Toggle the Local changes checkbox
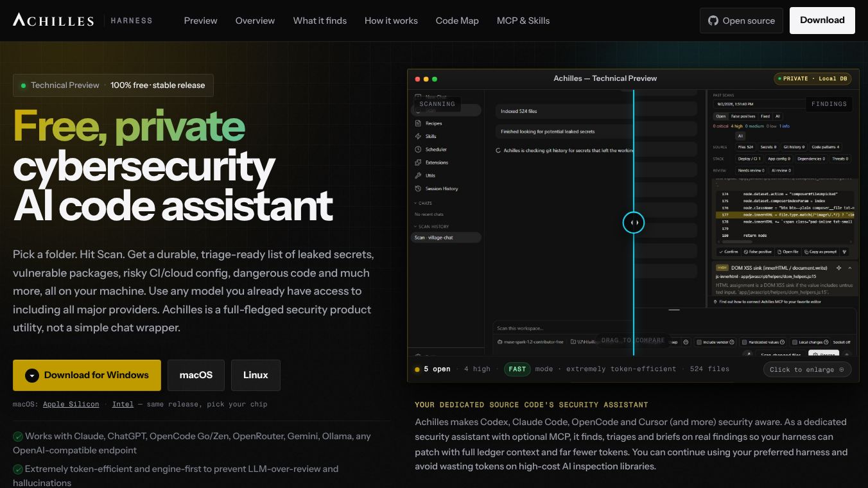The image size is (868, 488). tap(794, 342)
